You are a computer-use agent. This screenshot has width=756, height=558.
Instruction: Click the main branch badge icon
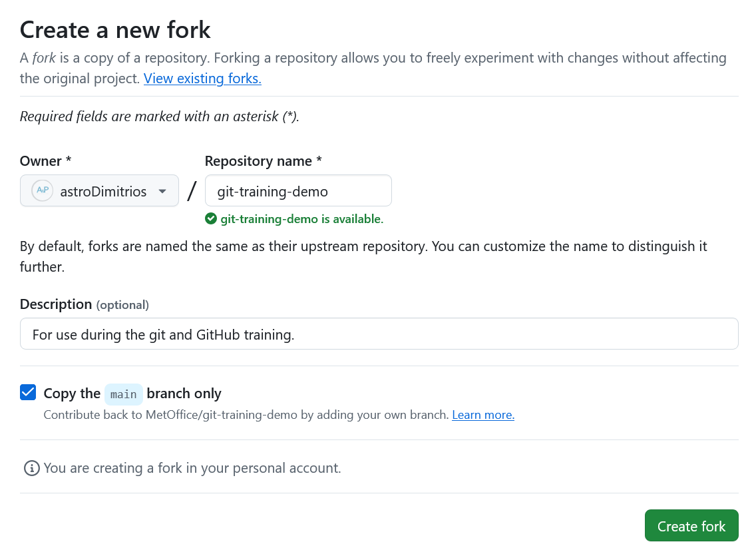(123, 394)
